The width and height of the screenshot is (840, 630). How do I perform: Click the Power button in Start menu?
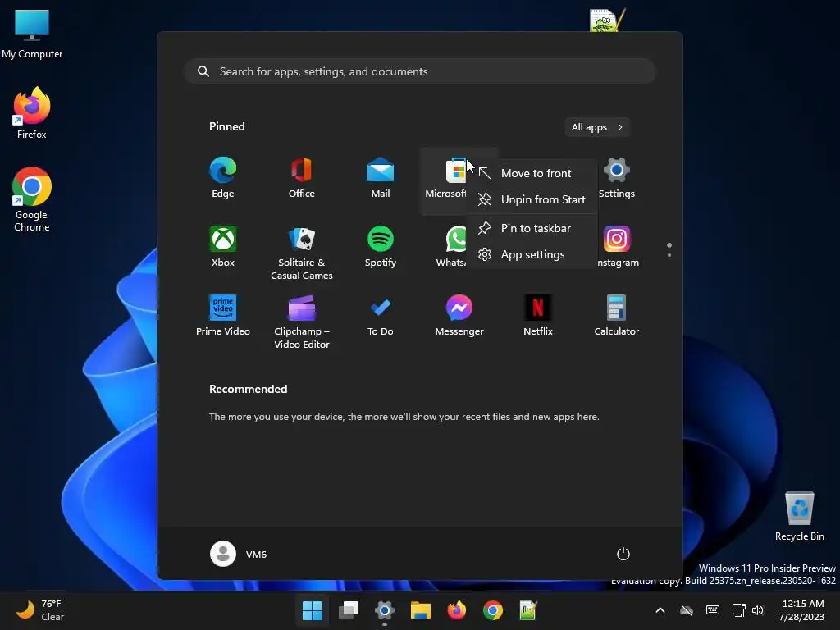coord(623,554)
